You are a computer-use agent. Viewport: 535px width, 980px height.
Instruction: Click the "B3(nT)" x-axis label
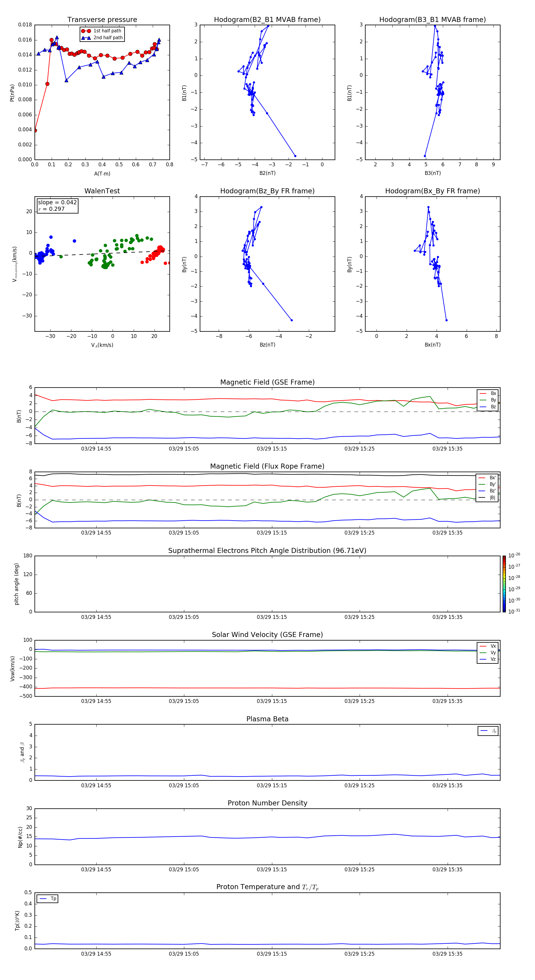coord(432,173)
